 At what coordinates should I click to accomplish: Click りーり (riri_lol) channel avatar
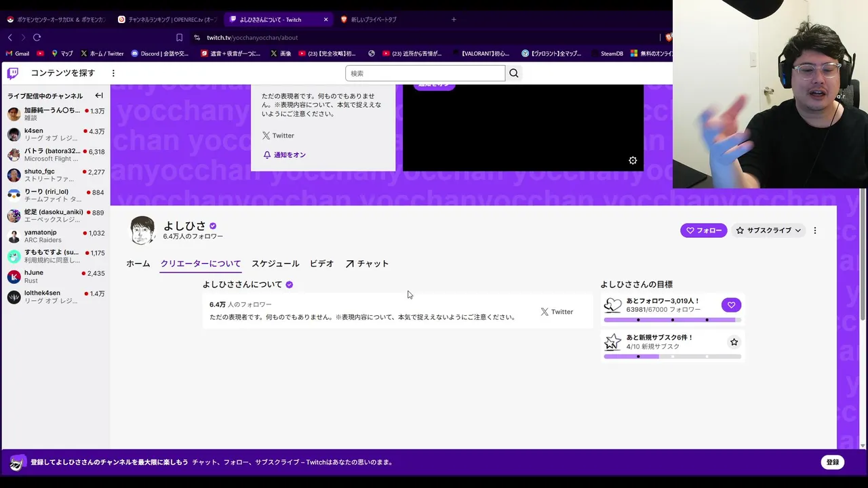[14, 195]
